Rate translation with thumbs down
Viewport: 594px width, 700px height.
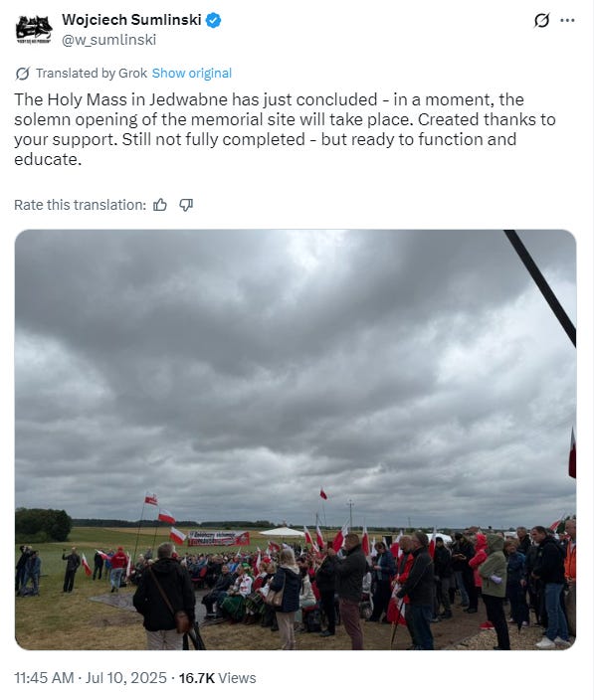[x=186, y=205]
